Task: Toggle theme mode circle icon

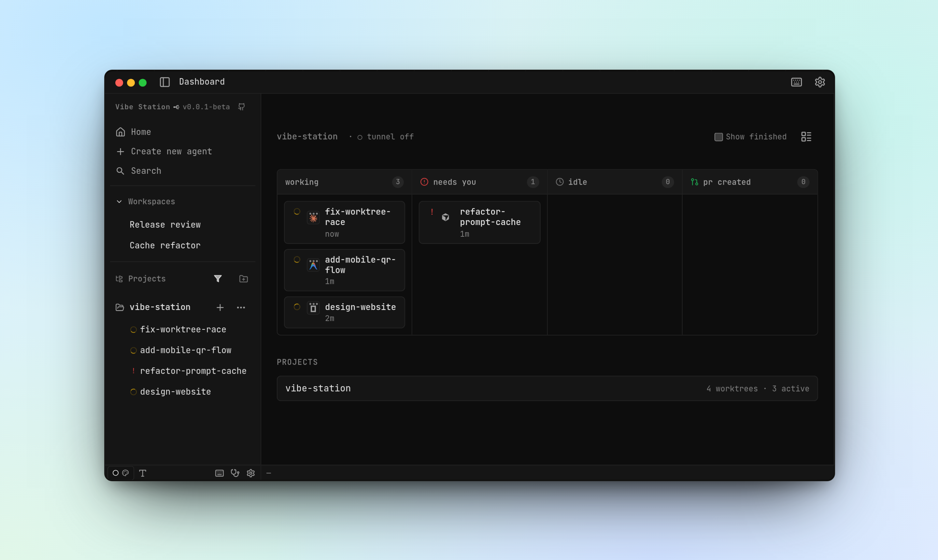Action: pyautogui.click(x=116, y=473)
